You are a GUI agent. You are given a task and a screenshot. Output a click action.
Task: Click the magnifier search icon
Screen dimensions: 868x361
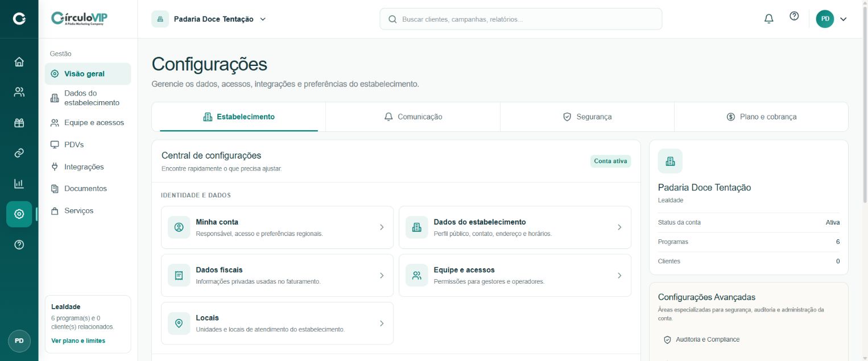coord(392,19)
